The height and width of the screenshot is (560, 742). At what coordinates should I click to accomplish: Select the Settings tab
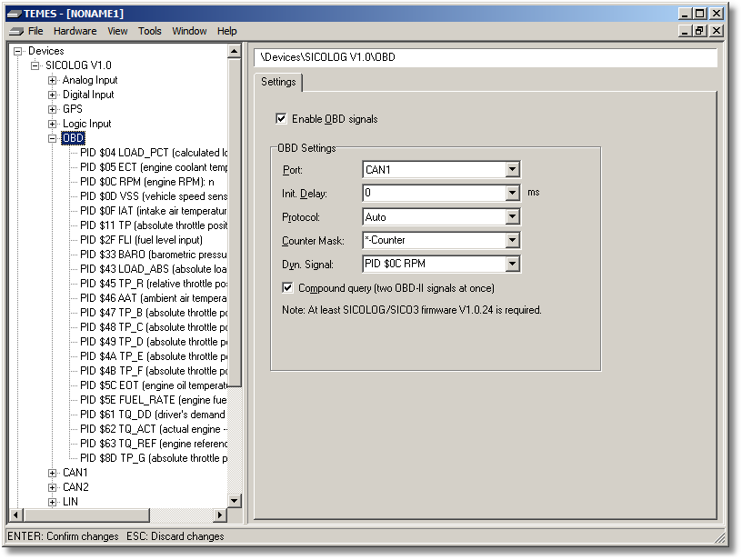(278, 82)
